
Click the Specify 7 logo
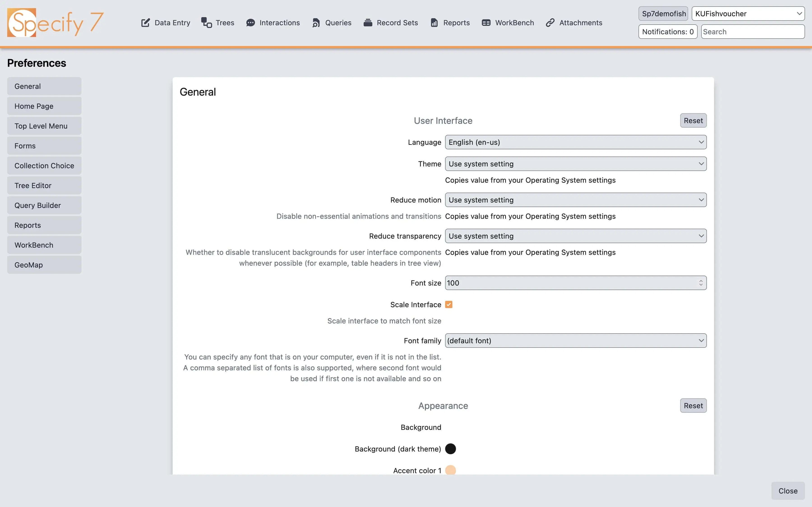55,23
